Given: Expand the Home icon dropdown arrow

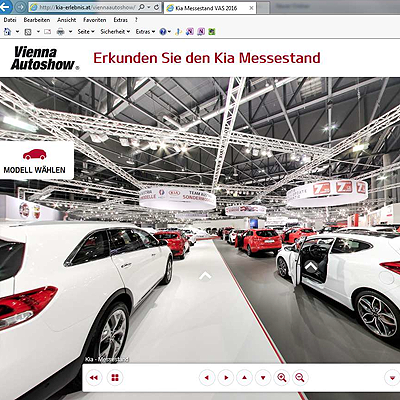Looking at the screenshot, I should coord(17,32).
